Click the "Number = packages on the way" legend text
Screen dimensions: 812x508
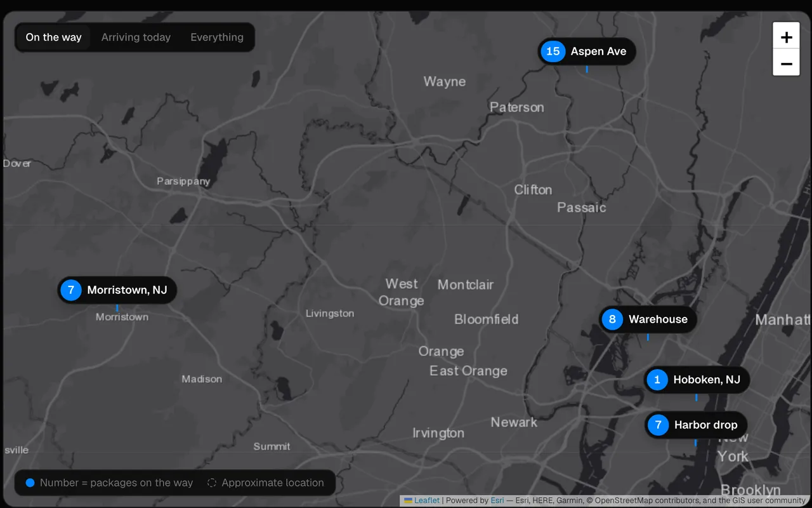coord(116,483)
